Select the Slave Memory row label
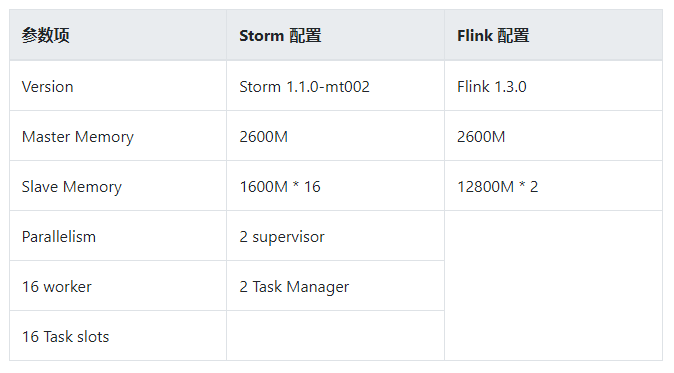The width and height of the screenshot is (674, 373). [118, 186]
